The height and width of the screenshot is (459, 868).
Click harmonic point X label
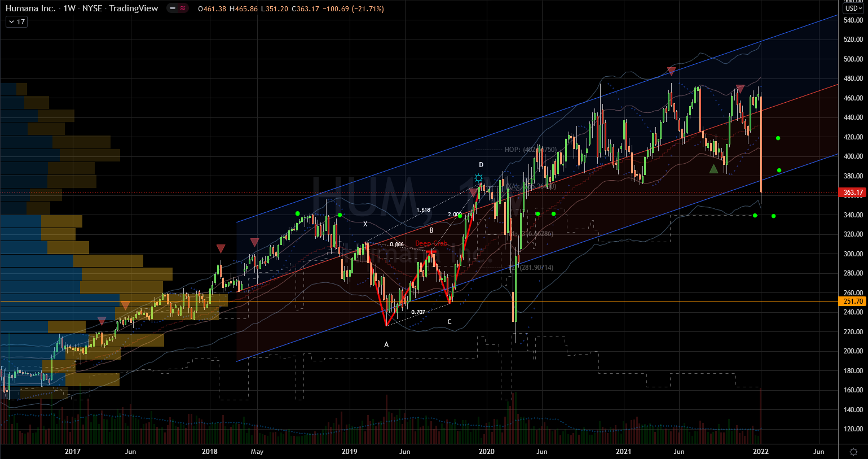(x=365, y=224)
